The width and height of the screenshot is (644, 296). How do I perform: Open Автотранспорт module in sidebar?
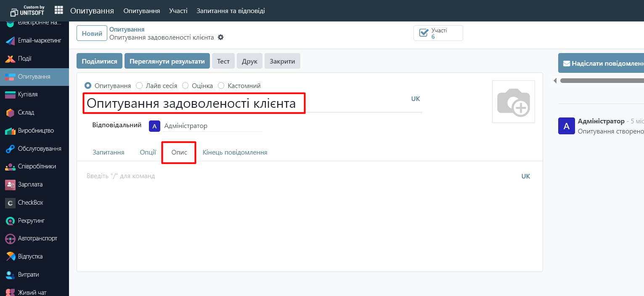37,238
